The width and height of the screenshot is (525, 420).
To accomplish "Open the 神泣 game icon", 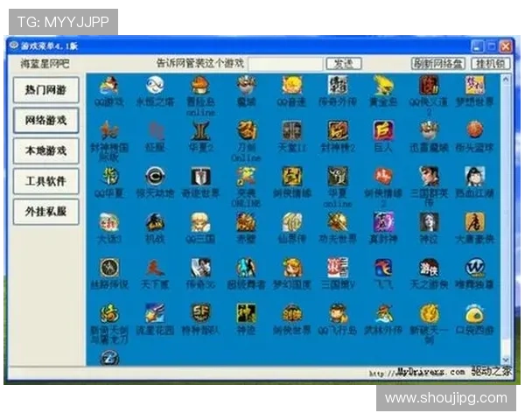I will 429,222.
